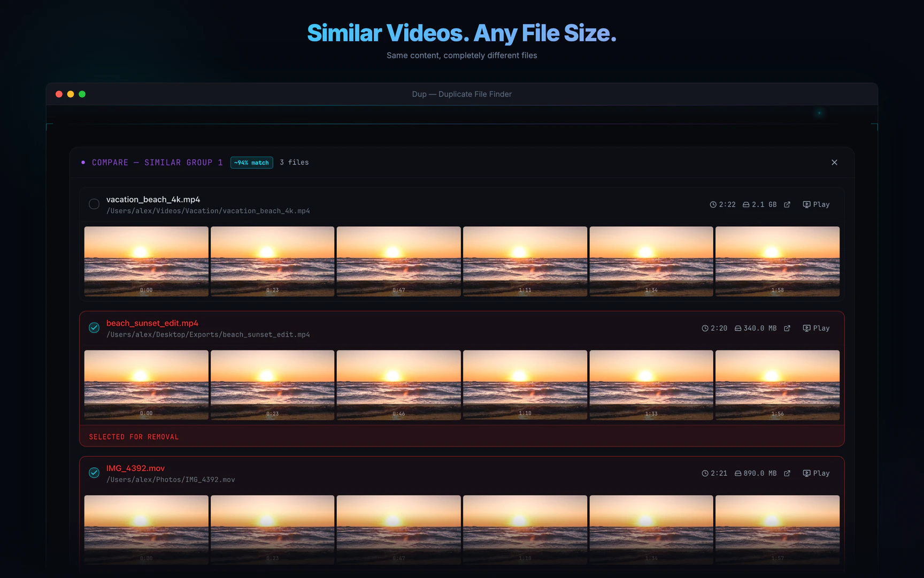Open the file path of IMG_4392.mov
This screenshot has width=924, height=578.
click(170, 479)
